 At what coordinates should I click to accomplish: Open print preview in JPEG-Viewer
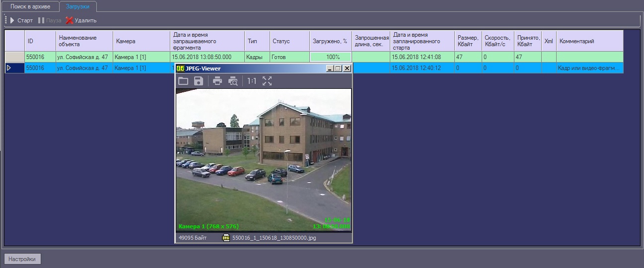pyautogui.click(x=233, y=81)
